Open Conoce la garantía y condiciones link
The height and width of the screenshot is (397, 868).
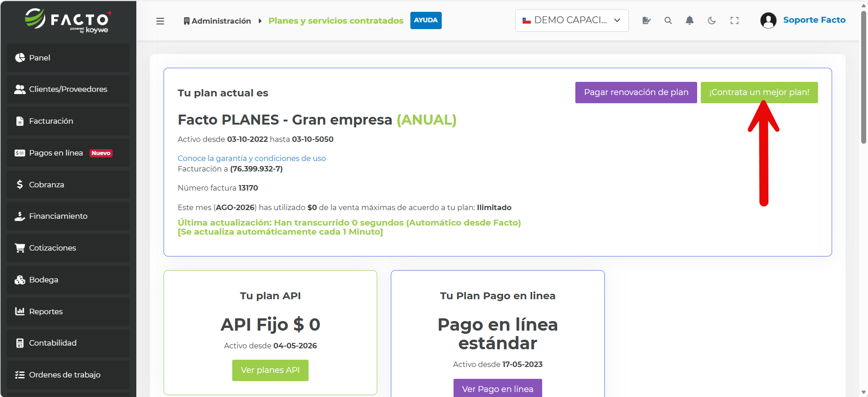pos(252,158)
